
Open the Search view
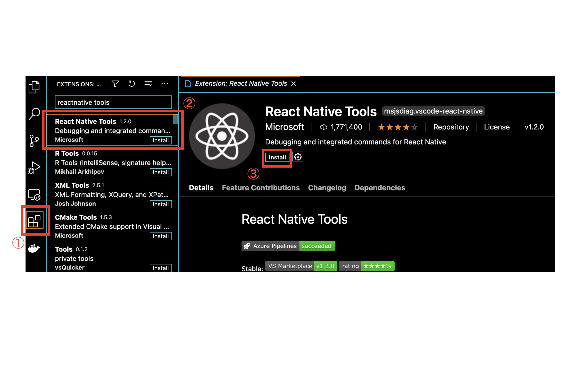(34, 114)
